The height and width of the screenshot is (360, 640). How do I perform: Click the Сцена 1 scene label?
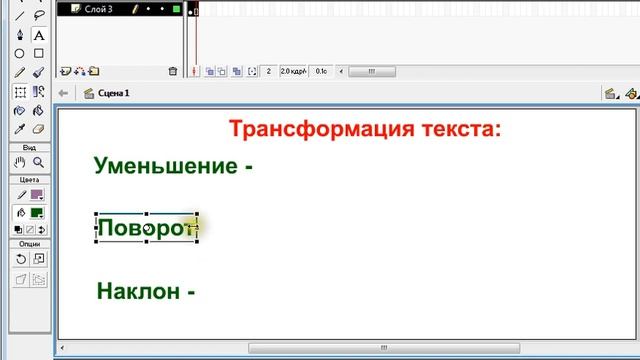tap(113, 93)
